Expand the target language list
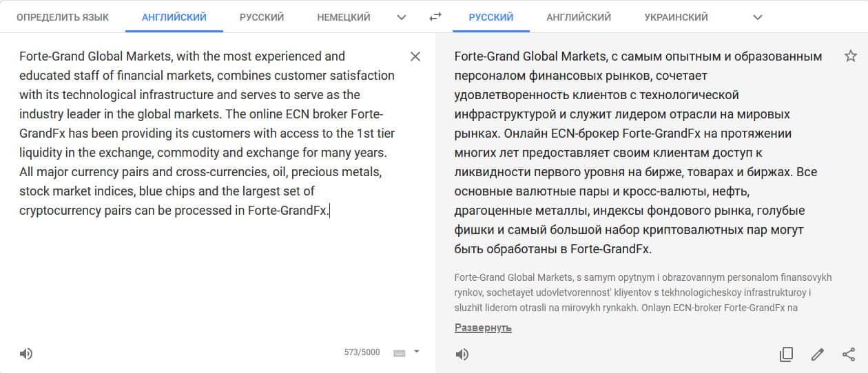Viewport: 868px width, 373px height. coord(758,17)
